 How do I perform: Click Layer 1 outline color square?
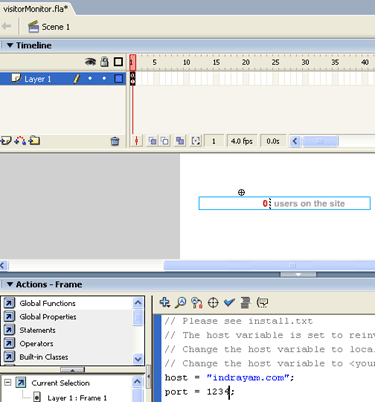point(118,79)
